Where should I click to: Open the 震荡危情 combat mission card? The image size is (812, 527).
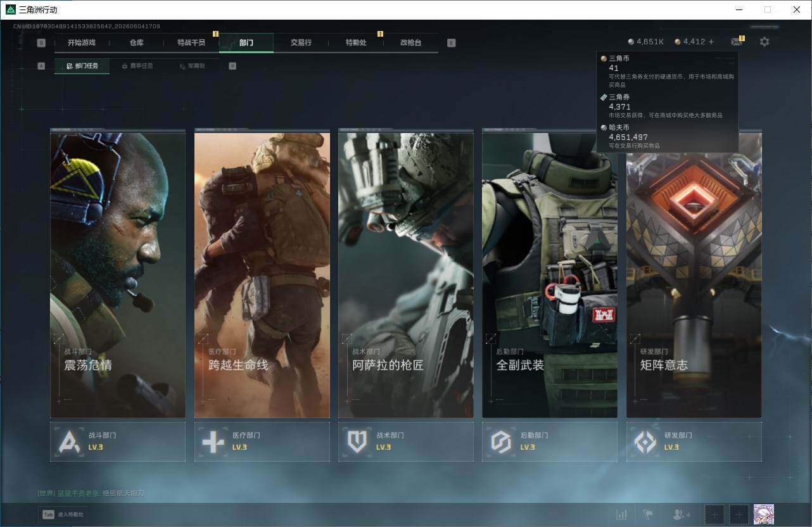click(x=118, y=275)
